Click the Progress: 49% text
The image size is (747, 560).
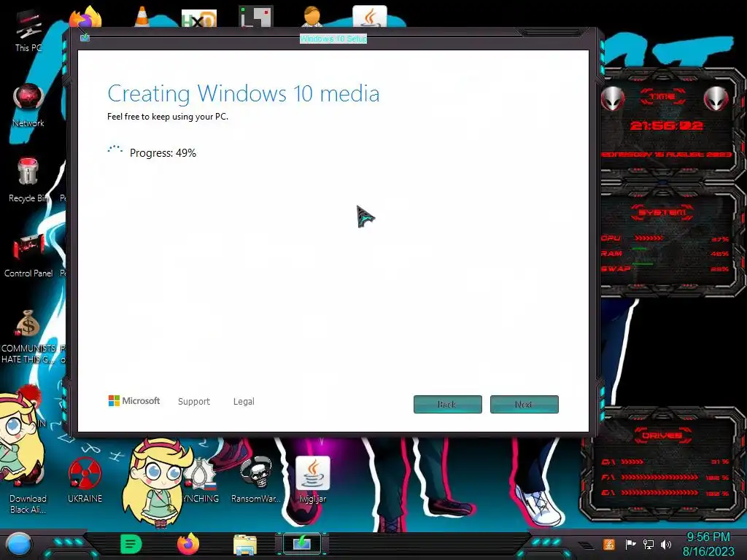tap(163, 153)
